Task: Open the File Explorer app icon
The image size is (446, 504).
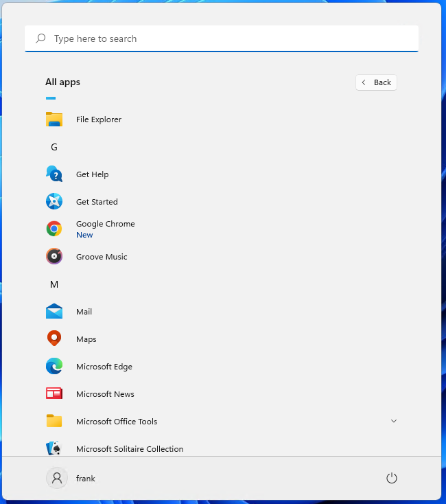Action: click(x=54, y=119)
